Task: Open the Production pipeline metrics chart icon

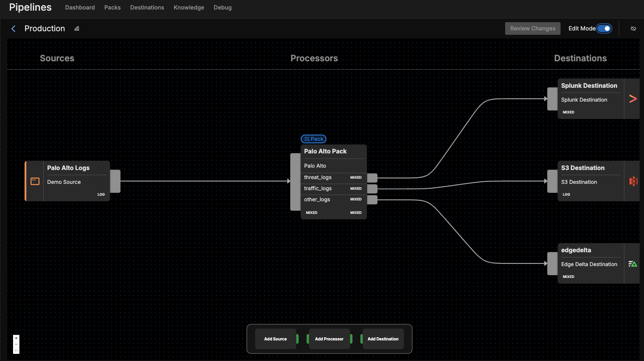Action: coord(77,28)
